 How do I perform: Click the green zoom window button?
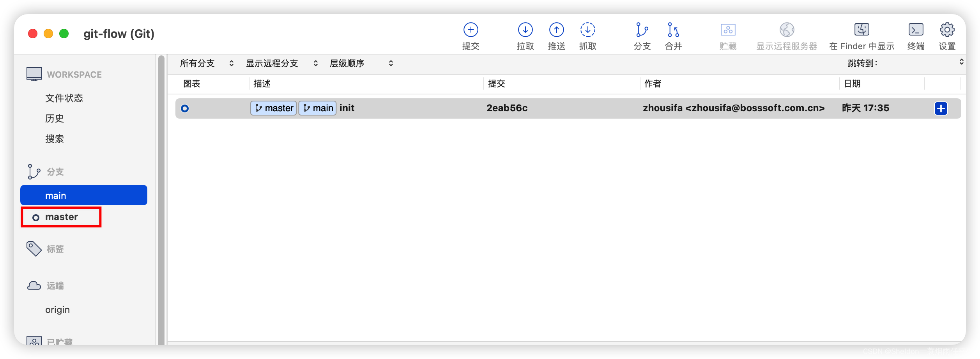point(64,34)
